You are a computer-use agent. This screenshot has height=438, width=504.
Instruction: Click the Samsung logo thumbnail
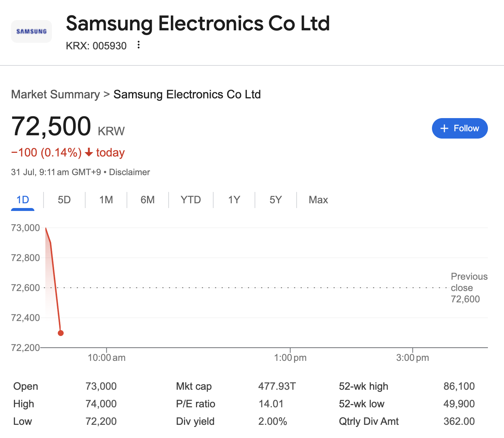[x=31, y=31]
